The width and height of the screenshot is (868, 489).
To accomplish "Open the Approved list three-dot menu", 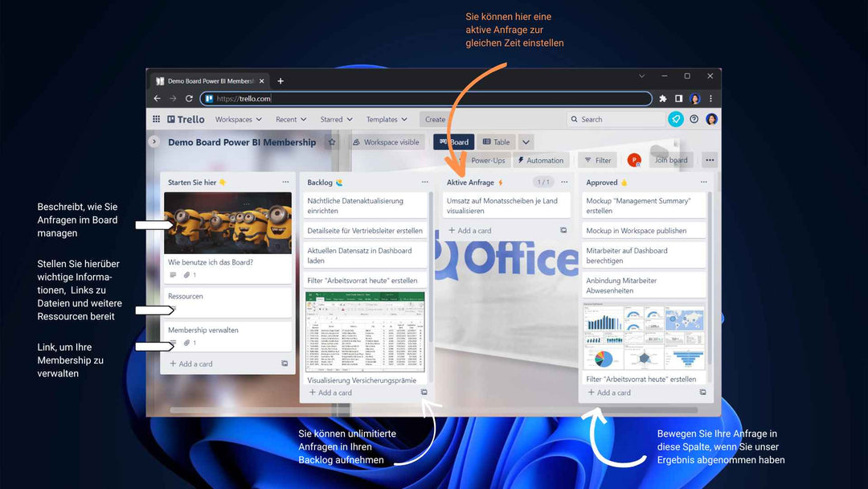I will (703, 183).
